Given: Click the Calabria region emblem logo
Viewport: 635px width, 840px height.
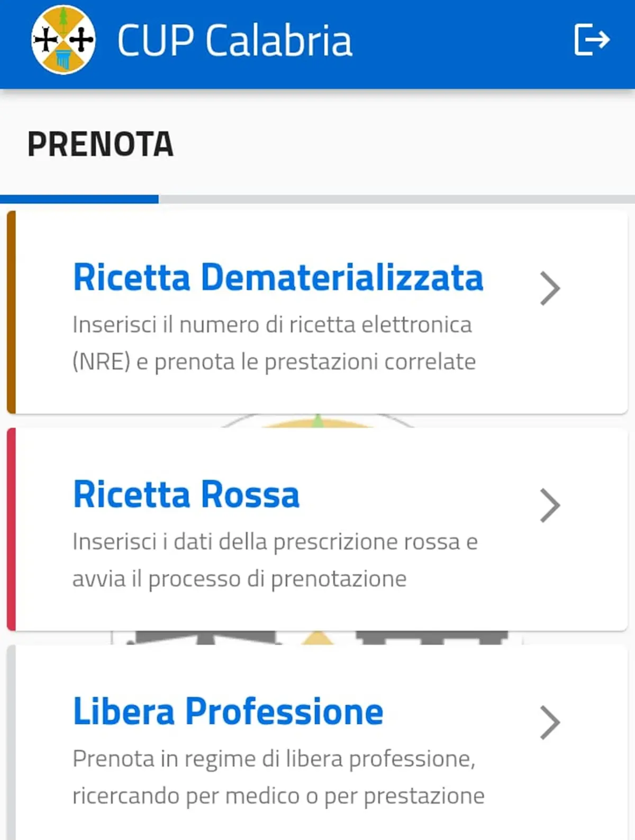Looking at the screenshot, I should click(63, 40).
